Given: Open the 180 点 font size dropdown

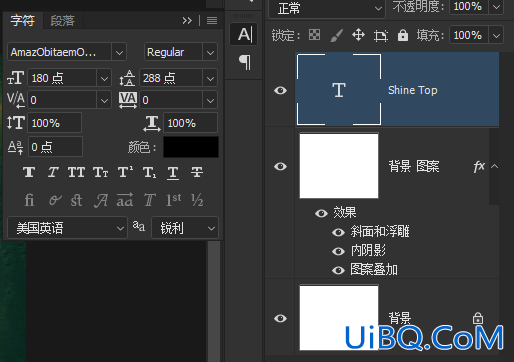Looking at the screenshot, I should (104, 78).
